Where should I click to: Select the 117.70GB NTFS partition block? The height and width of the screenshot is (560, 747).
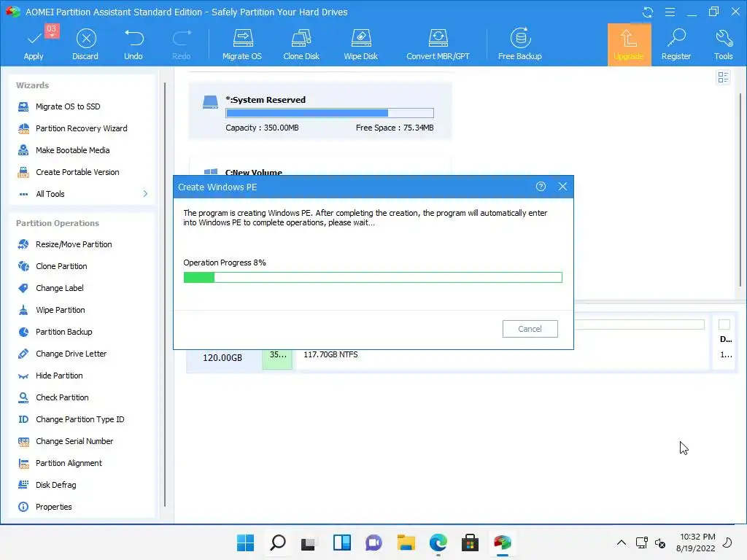click(x=500, y=359)
